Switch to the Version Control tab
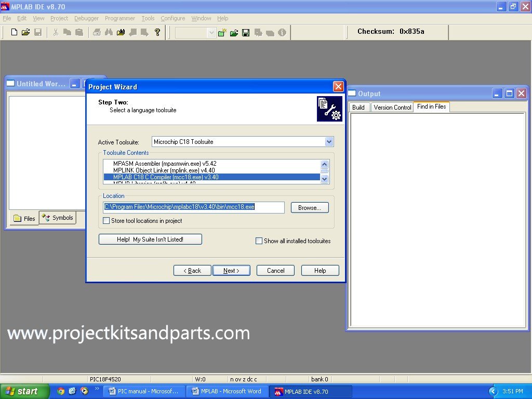This screenshot has height=399, width=532. (392, 107)
